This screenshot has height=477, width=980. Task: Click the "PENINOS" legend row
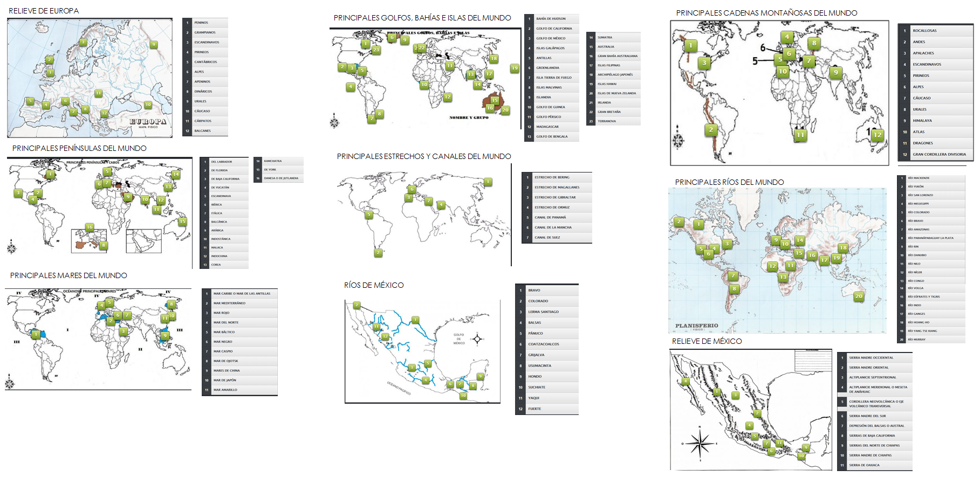coord(205,23)
